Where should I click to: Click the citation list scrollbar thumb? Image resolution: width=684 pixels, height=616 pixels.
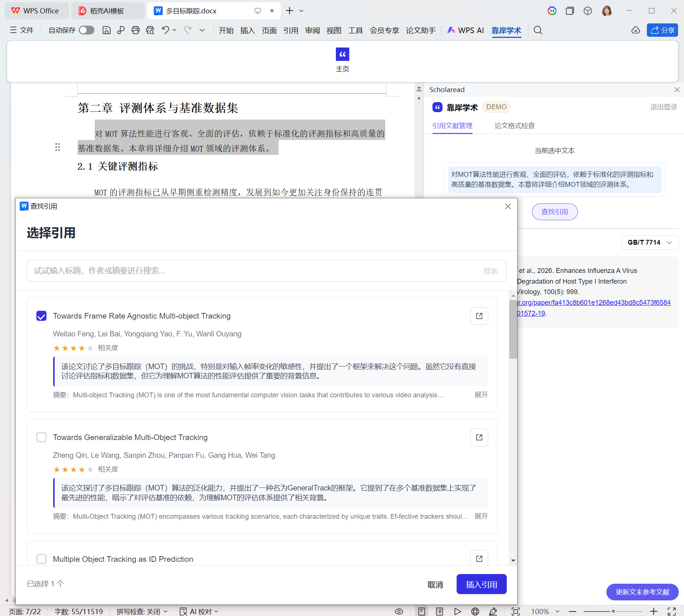click(x=513, y=329)
